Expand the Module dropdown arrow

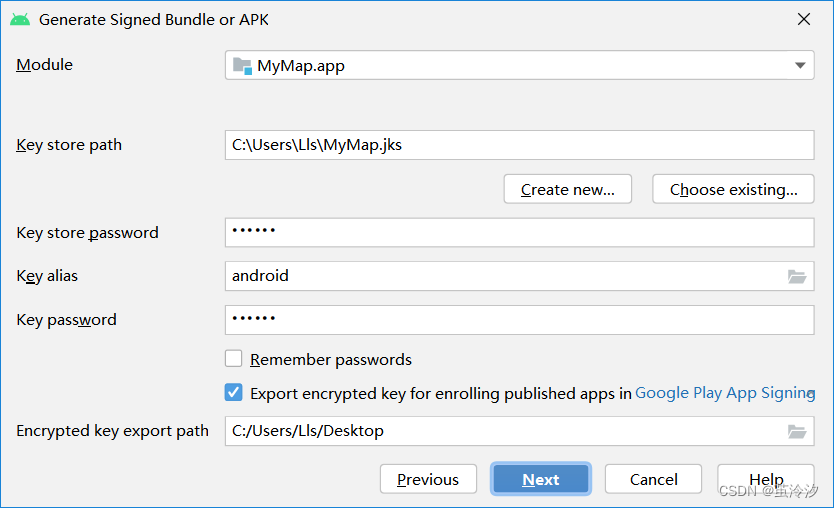pos(800,65)
